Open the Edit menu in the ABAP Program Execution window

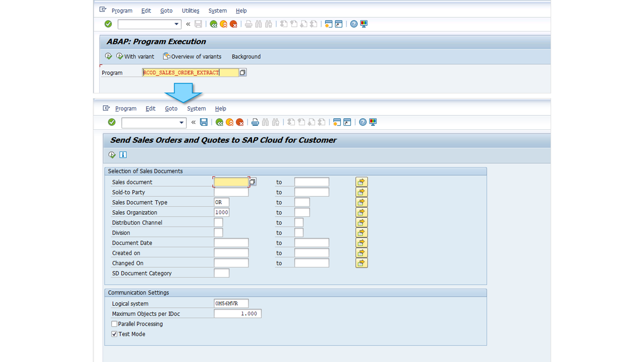(x=146, y=11)
